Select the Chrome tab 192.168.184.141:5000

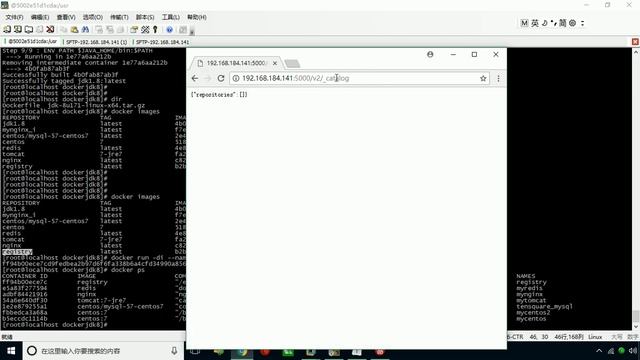point(236,63)
